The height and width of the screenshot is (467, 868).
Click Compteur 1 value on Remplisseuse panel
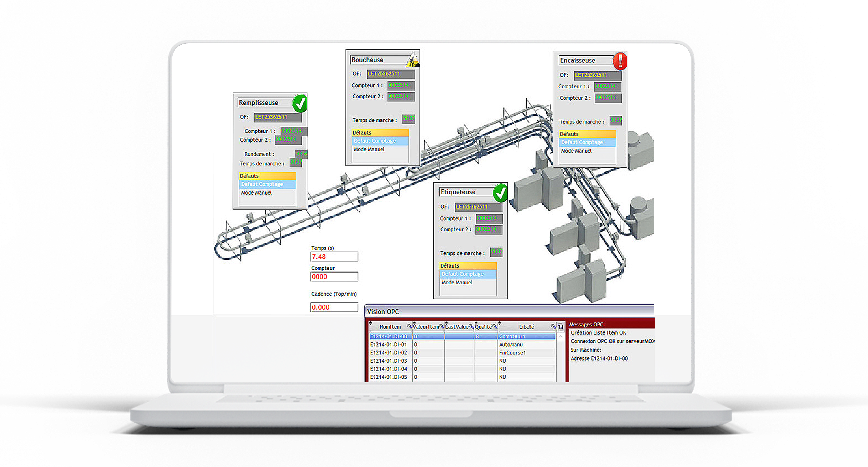[294, 131]
